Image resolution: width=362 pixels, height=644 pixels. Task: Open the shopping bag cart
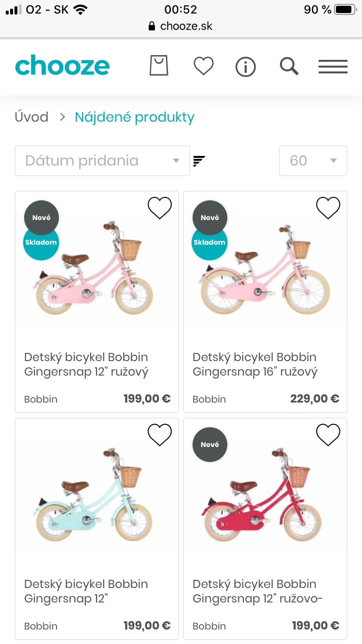click(159, 66)
